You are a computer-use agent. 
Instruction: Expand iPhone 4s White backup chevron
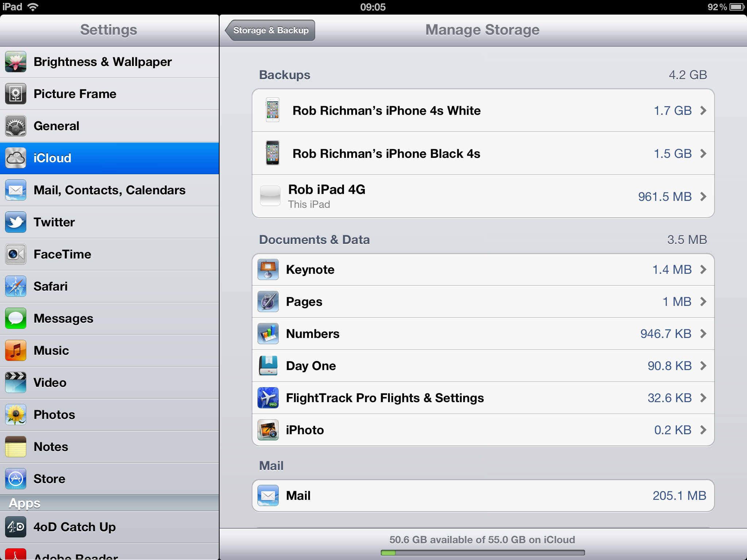(x=703, y=110)
